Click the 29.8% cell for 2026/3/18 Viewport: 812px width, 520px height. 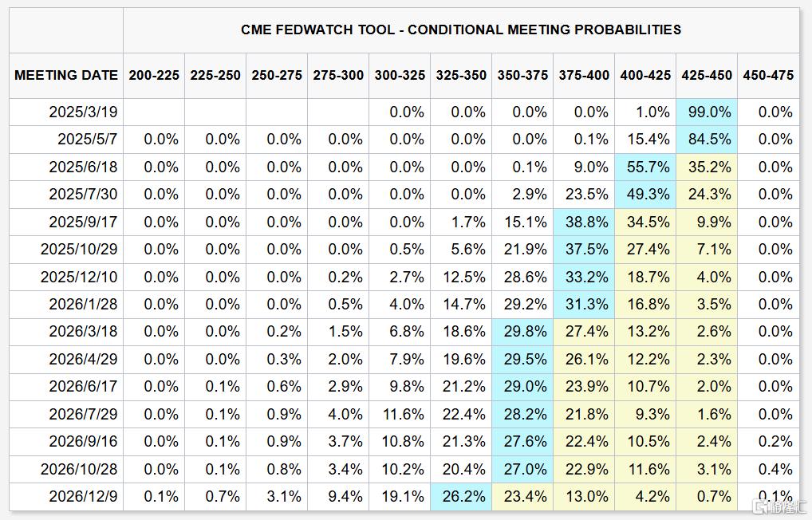click(522, 332)
